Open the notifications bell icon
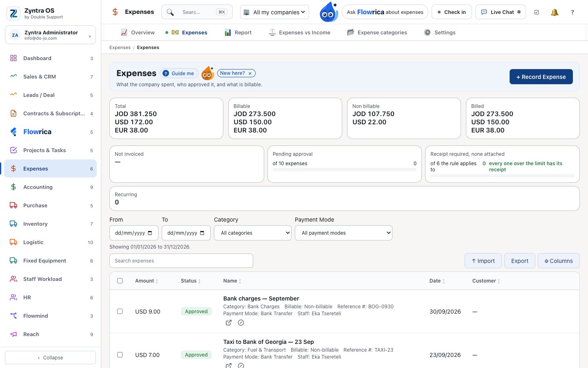588x368 pixels. pos(555,12)
